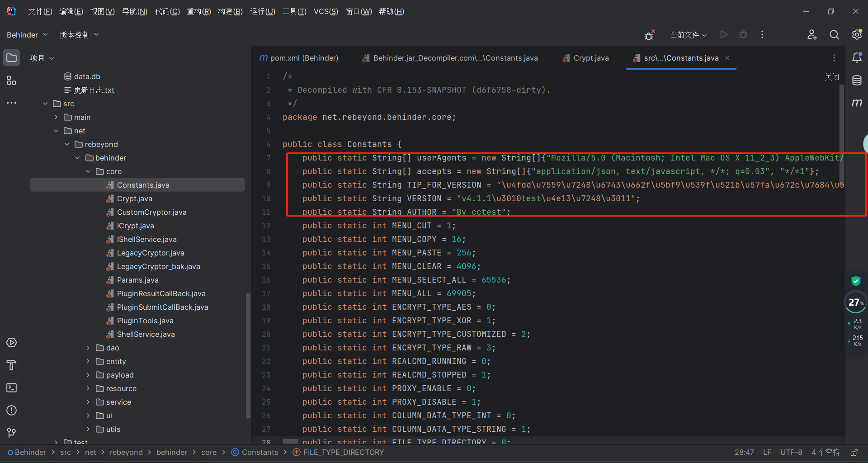The height and width of the screenshot is (463, 868).
Task: Open the Notifications bell panel
Action: 857,58
